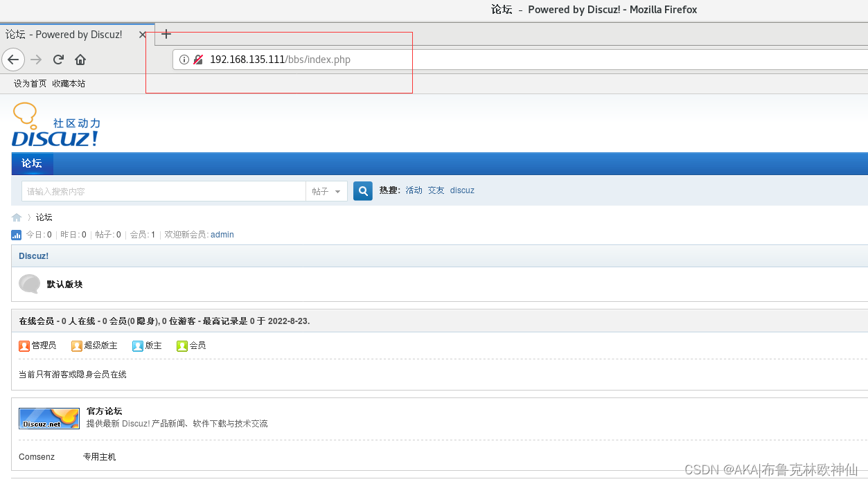Click the address bar URL field

coord(520,60)
